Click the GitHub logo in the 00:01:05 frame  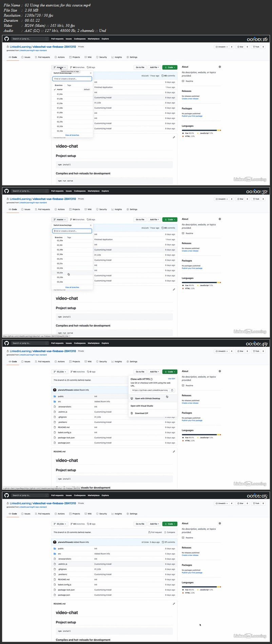6,495
